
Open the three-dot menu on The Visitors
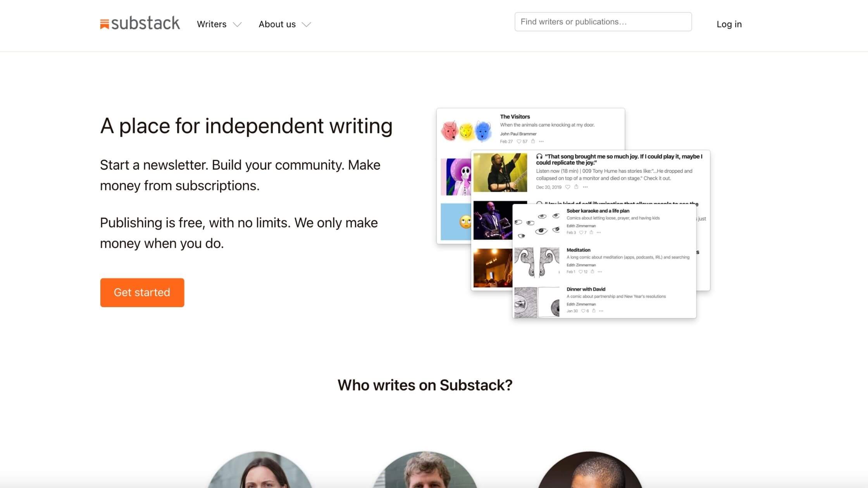(x=541, y=141)
